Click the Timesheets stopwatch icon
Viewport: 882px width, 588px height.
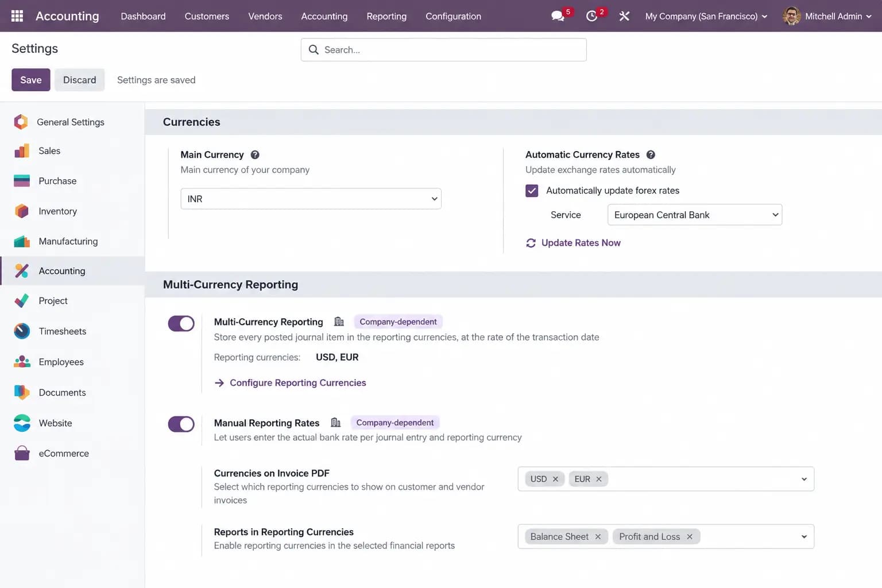[x=21, y=331]
